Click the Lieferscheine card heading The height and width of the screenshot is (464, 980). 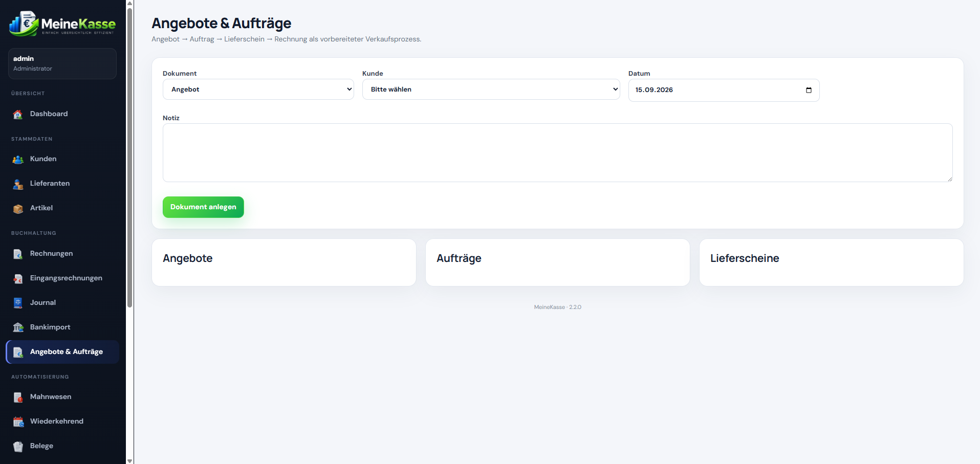pos(745,258)
